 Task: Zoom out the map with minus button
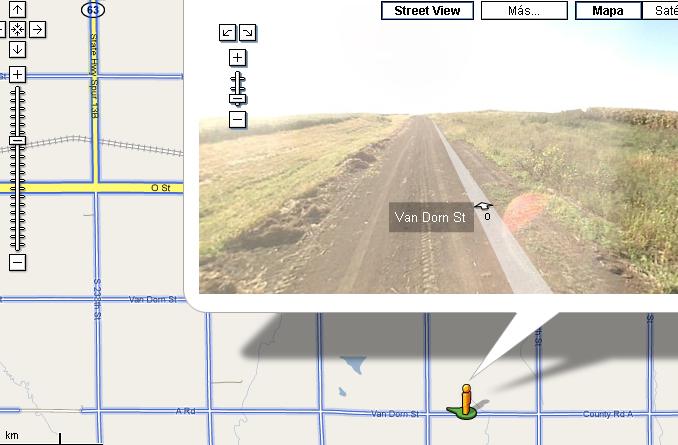point(17,262)
